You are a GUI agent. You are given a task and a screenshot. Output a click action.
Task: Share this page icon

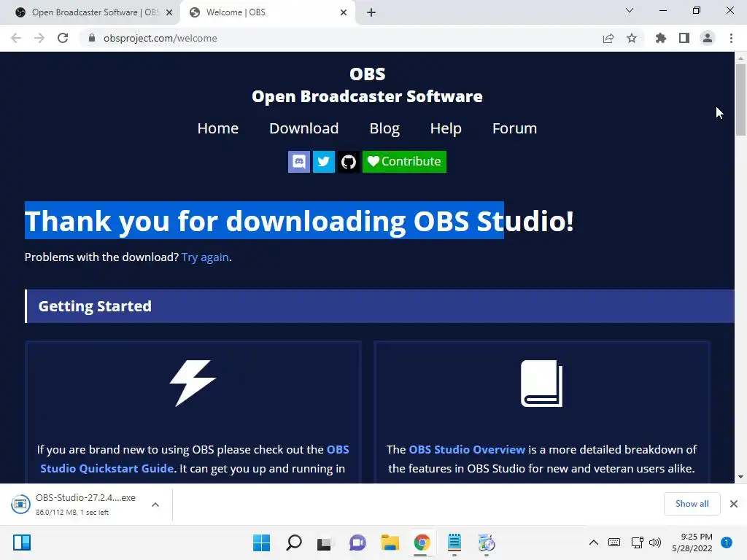608,38
